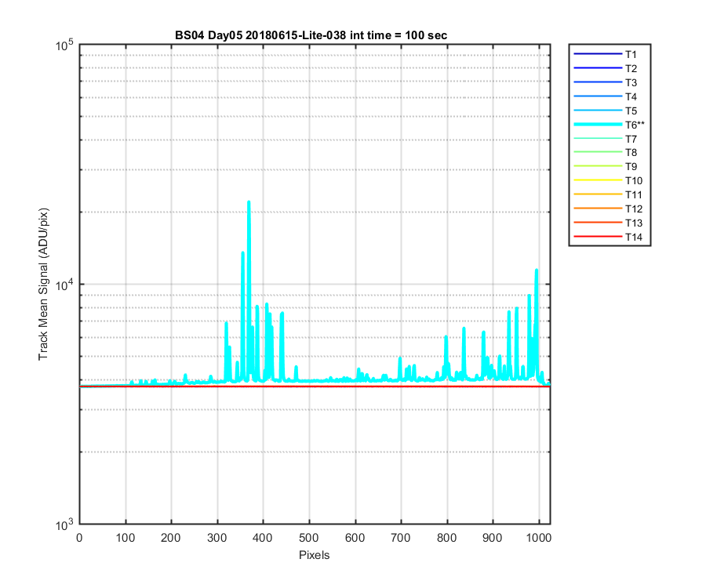The height and width of the screenshot is (588, 706).
Task: Click the y-axis tick label 10^4
Action: 64,285
